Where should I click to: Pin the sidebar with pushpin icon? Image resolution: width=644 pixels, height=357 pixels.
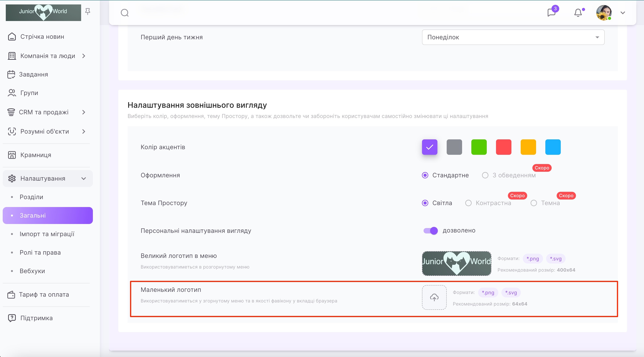click(x=87, y=12)
